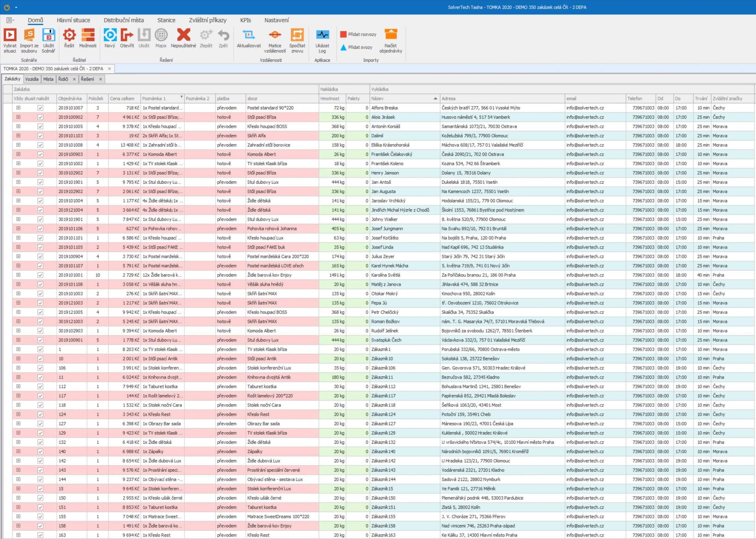
Task: Expand details of order 2019101005
Action: tap(18, 126)
